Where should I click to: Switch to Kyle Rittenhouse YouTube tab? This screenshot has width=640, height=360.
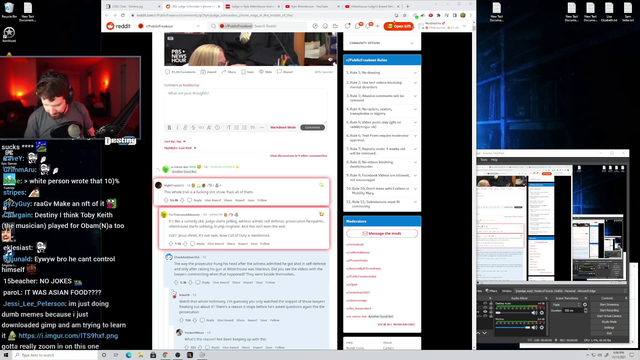[x=311, y=7]
